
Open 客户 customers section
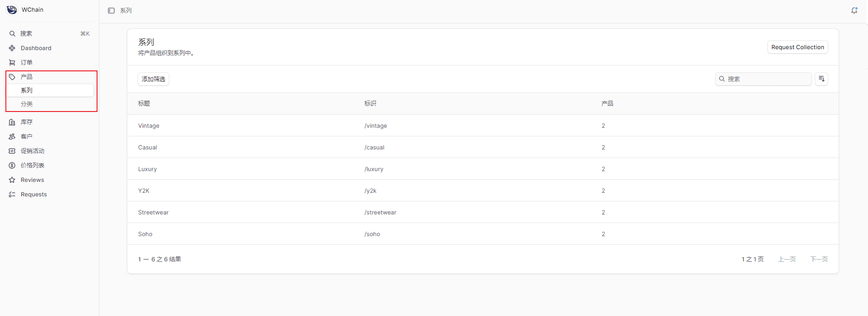(x=26, y=136)
